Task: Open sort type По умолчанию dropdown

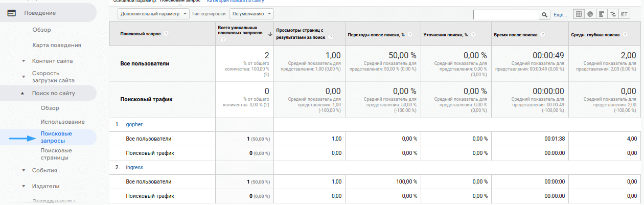Action: [x=251, y=14]
